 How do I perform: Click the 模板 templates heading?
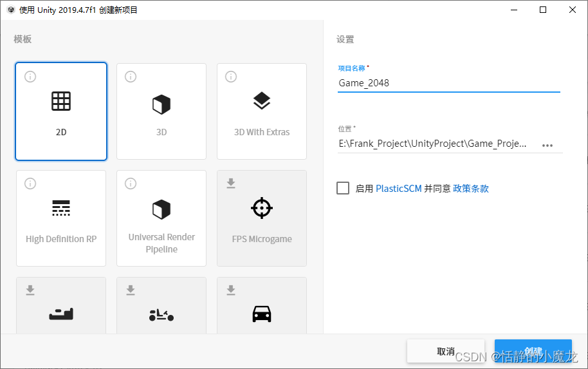pos(23,39)
